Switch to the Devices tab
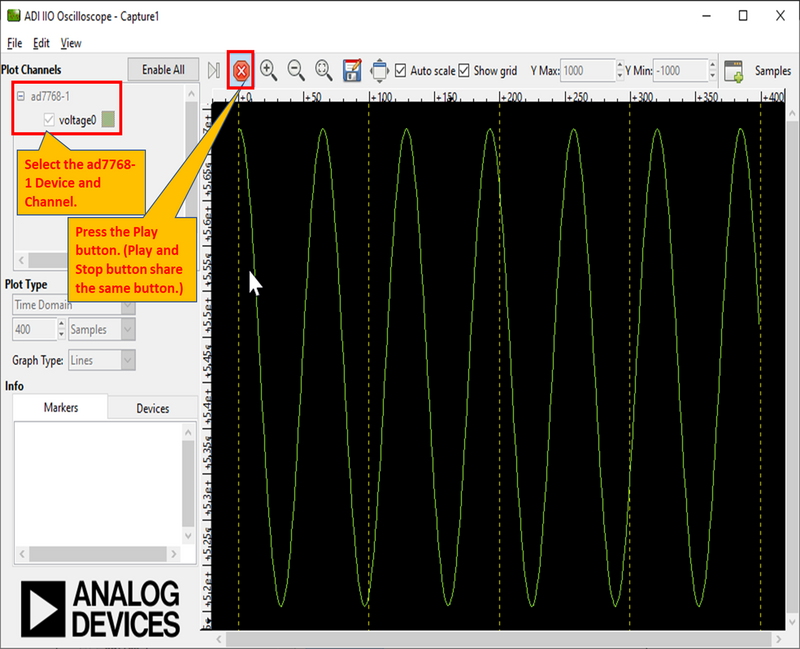Viewport: 800px width, 649px height. (152, 408)
